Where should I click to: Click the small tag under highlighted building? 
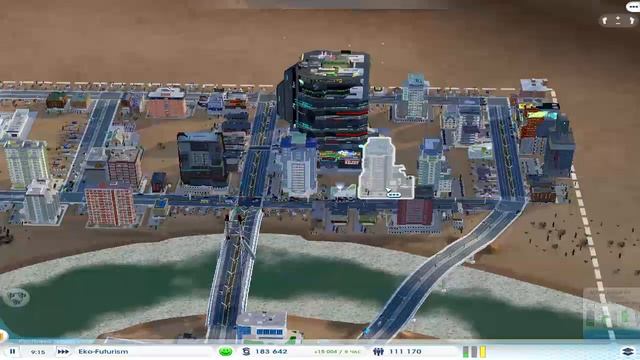(x=393, y=195)
